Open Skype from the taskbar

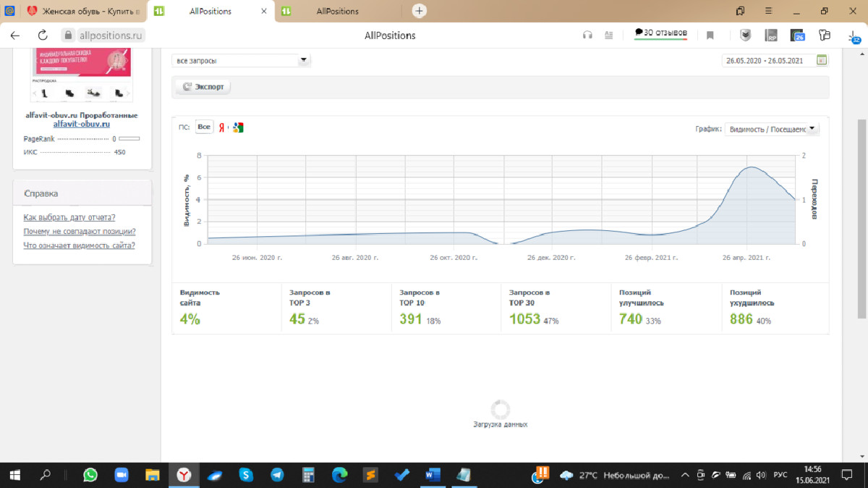tap(246, 475)
